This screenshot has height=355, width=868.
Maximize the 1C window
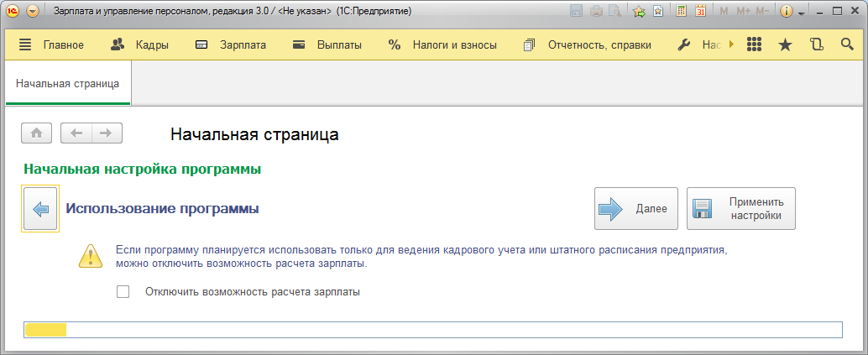[x=838, y=11]
